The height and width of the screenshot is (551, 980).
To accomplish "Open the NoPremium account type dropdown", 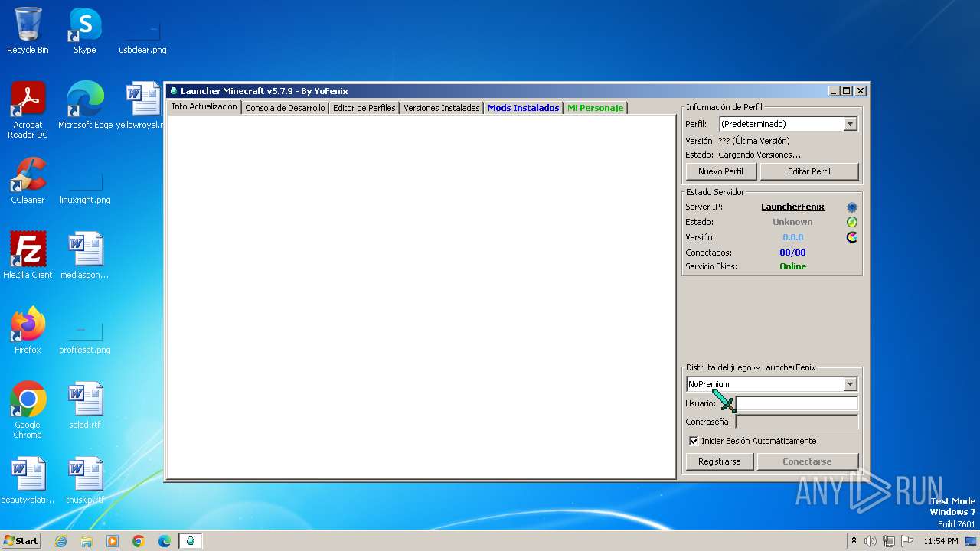I will [850, 384].
